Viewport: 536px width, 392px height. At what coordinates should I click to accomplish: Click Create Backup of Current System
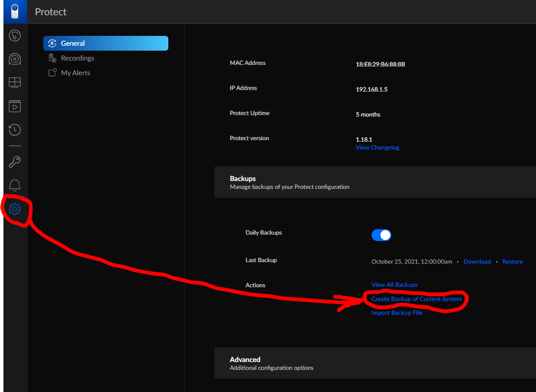(x=416, y=299)
